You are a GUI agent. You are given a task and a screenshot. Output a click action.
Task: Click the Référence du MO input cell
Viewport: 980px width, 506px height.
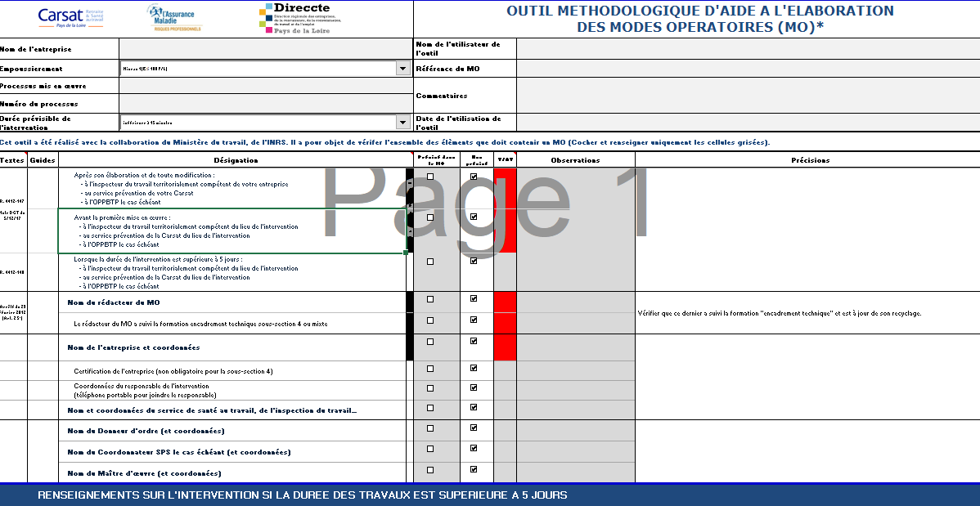click(748, 68)
